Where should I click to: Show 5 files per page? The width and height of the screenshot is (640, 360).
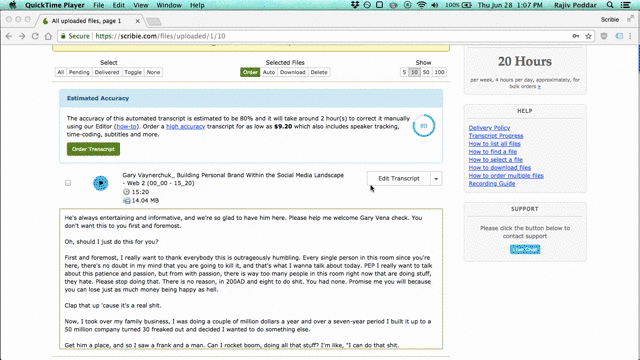point(404,72)
